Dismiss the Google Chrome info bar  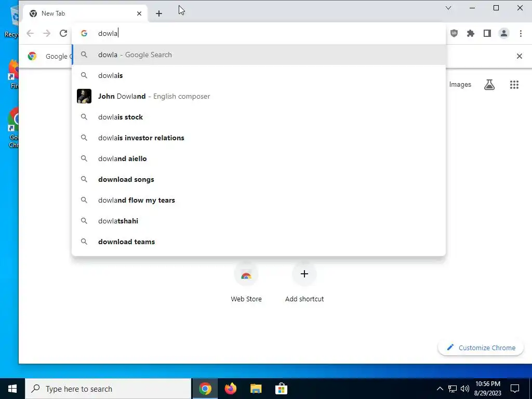(x=519, y=56)
